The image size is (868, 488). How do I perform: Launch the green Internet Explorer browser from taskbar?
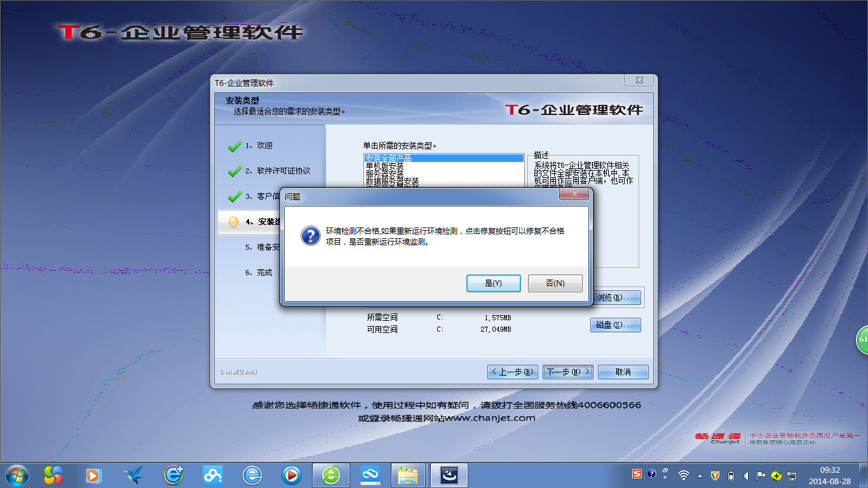[330, 475]
